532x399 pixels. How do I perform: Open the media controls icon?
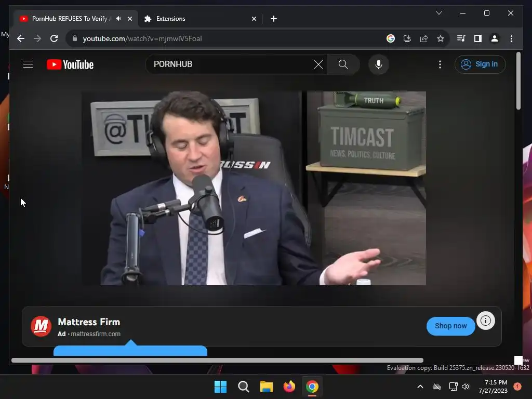tap(461, 38)
